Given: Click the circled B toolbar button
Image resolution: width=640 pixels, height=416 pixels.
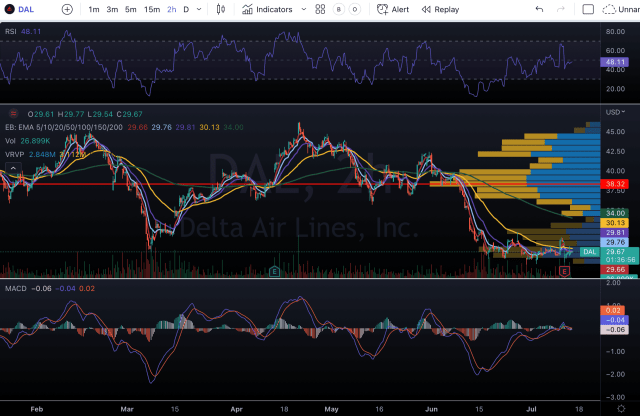Looking at the screenshot, I should pos(338,9).
